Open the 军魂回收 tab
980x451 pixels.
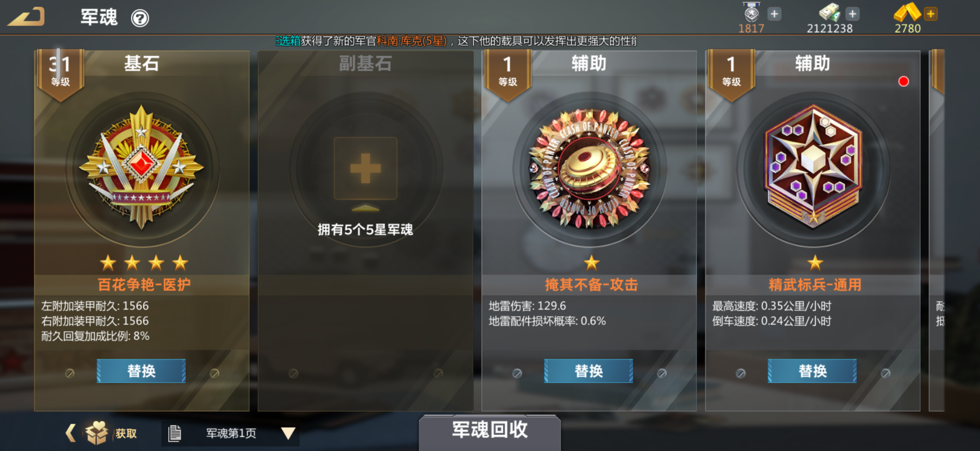(490, 430)
